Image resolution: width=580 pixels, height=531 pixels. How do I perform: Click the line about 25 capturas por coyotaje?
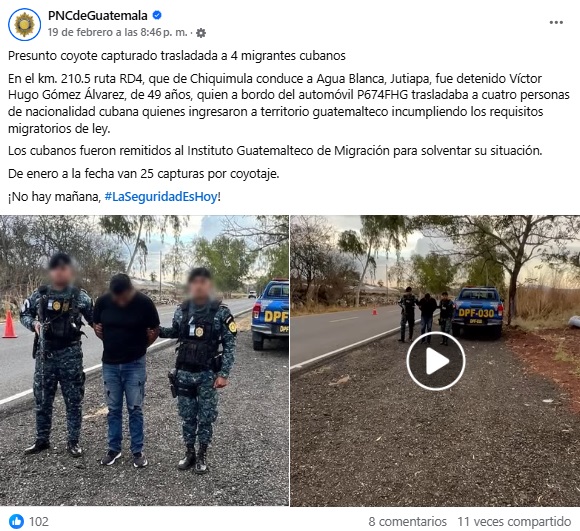pyautogui.click(x=144, y=173)
